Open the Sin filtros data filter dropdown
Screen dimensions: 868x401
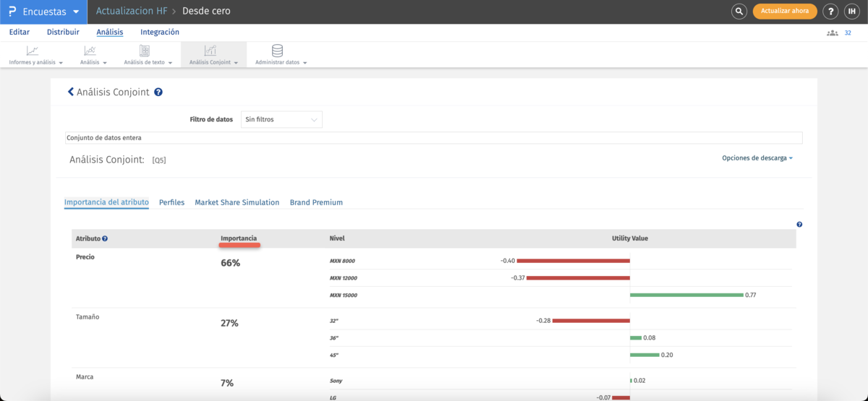coord(281,119)
